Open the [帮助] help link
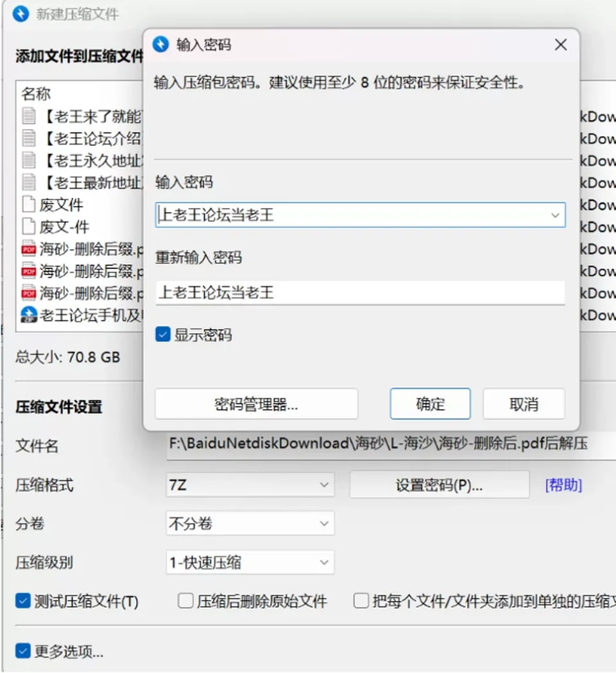The height and width of the screenshot is (673, 616). [x=563, y=485]
